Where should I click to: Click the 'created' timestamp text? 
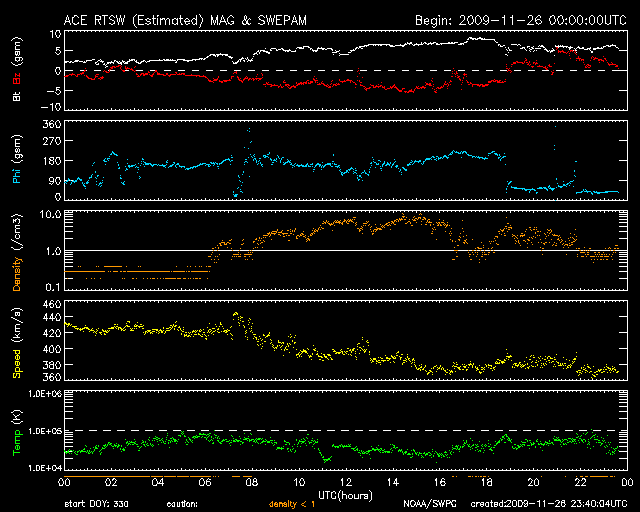tap(549, 504)
